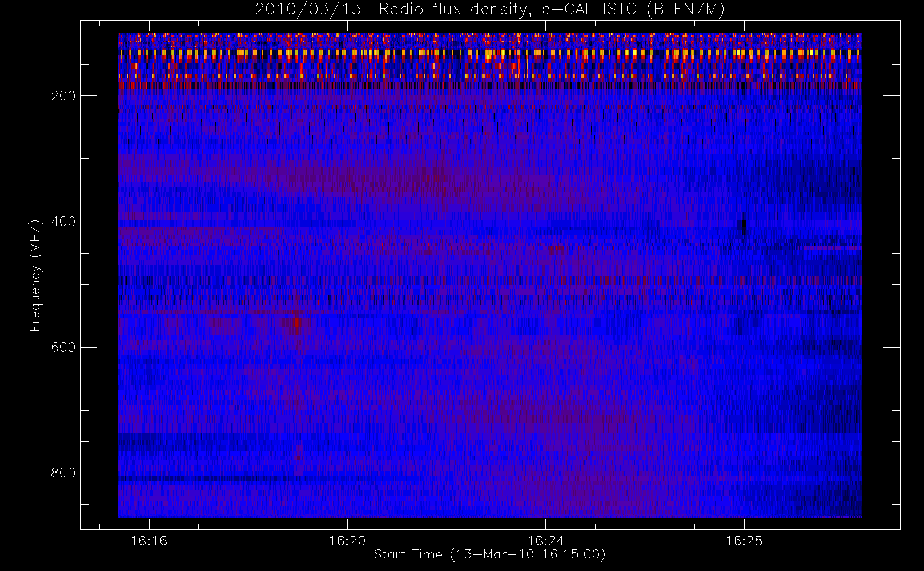Click the 400 frequency tick label
The width and height of the screenshot is (924, 571).
[x=63, y=222]
